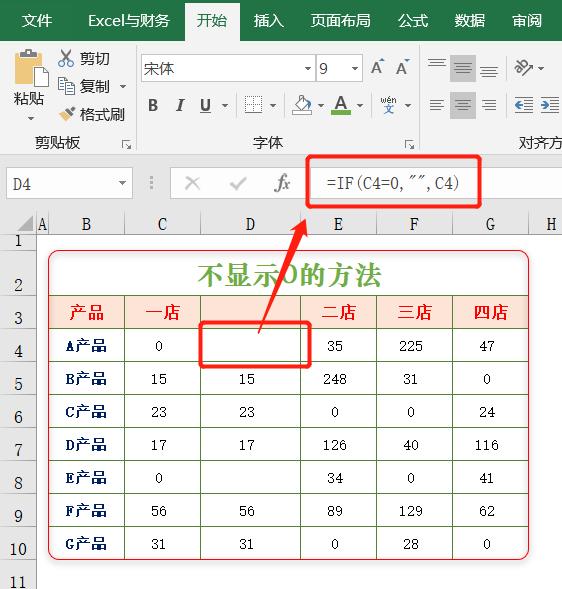The image size is (562, 589).
Task: Click in the formula bar text
Action: 393,183
